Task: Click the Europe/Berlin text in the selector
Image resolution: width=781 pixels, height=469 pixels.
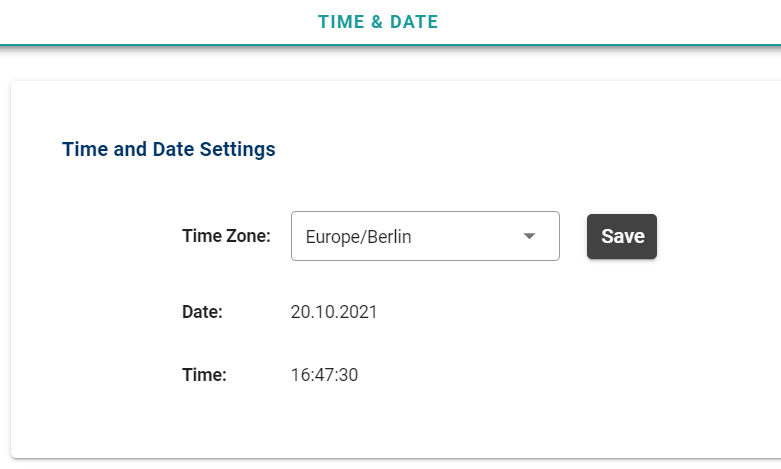Action: (x=358, y=237)
